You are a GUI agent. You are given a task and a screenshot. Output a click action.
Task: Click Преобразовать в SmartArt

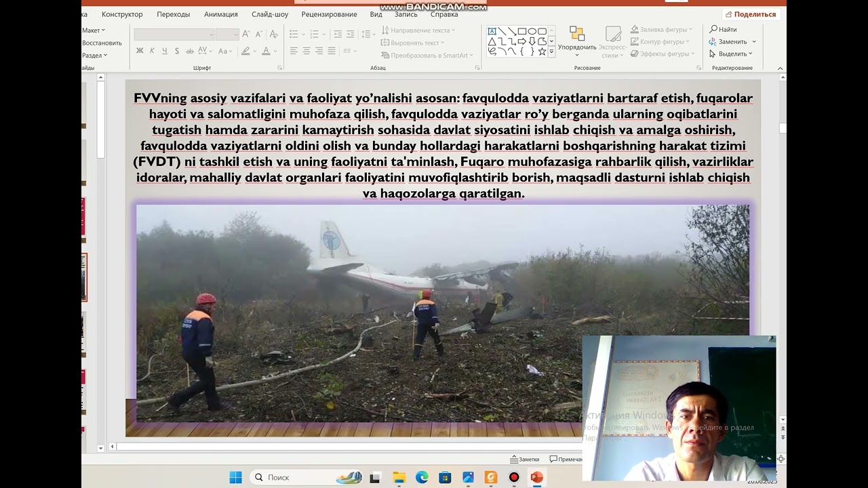427,56
